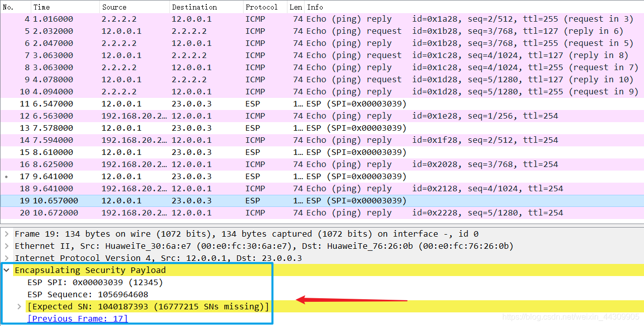644x326 pixels.
Task: Select packet 4 ICMP echo reply row
Action: [x=322, y=19]
